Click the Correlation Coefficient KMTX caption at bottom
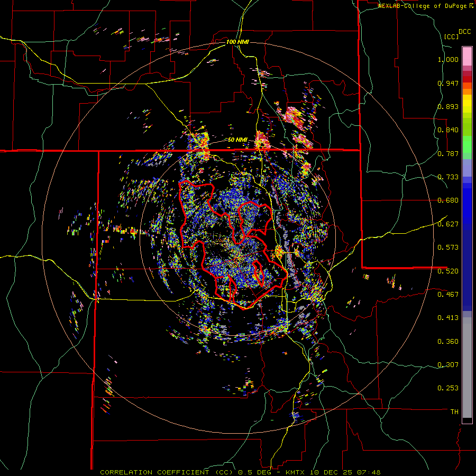This screenshot has height=476, width=476. [x=240, y=472]
